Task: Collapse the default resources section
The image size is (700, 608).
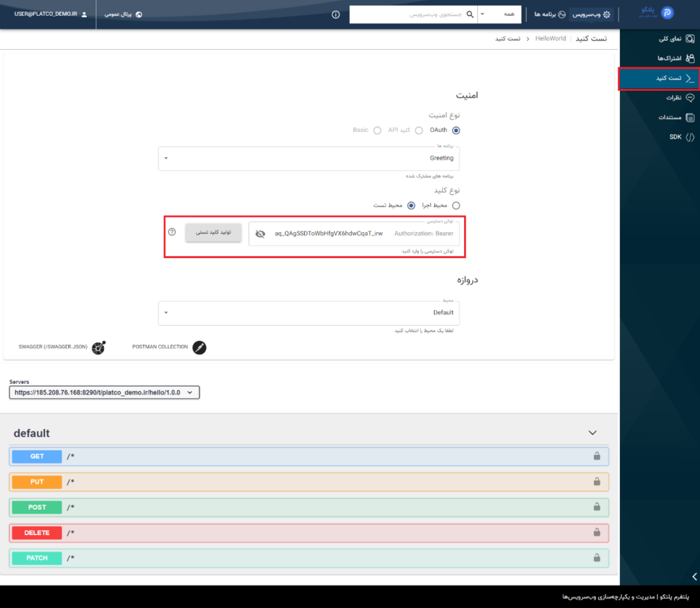Action: (x=593, y=432)
